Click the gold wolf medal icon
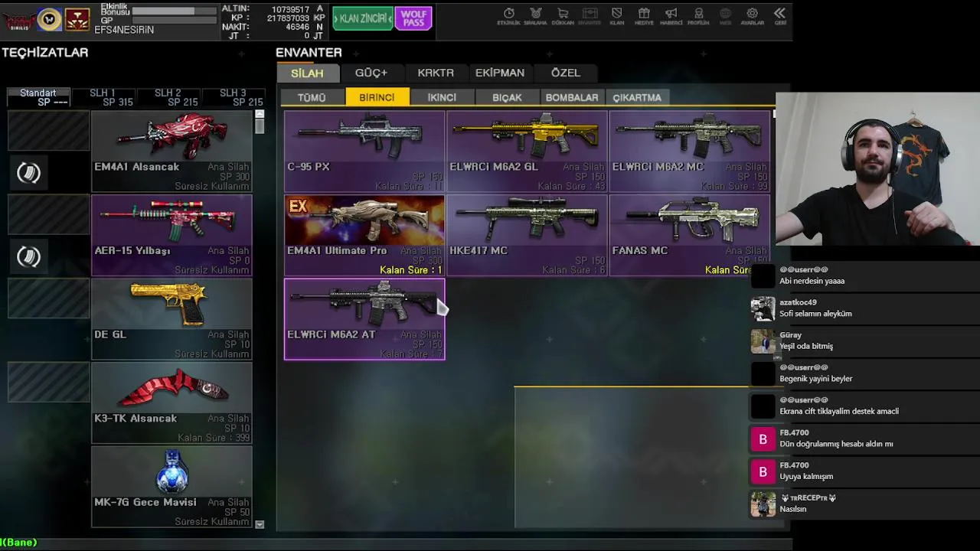Image resolution: width=980 pixels, height=551 pixels. (49, 19)
